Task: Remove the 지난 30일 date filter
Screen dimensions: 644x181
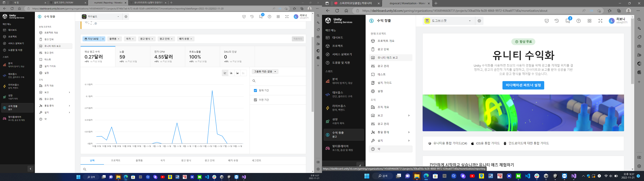Action: click(x=103, y=39)
